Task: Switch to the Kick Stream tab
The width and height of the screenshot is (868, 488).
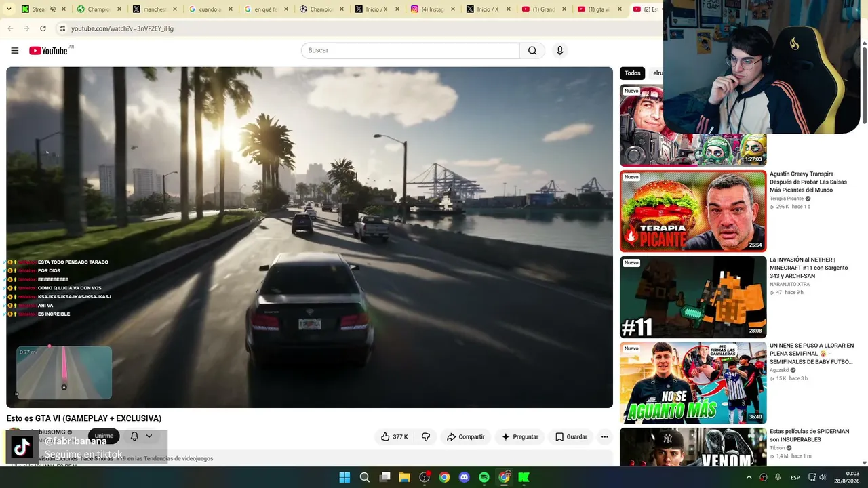Action: [43, 9]
